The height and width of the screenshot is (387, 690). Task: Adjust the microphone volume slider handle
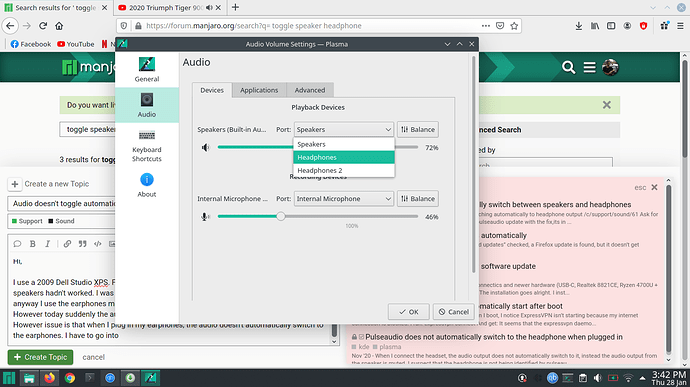[281, 216]
